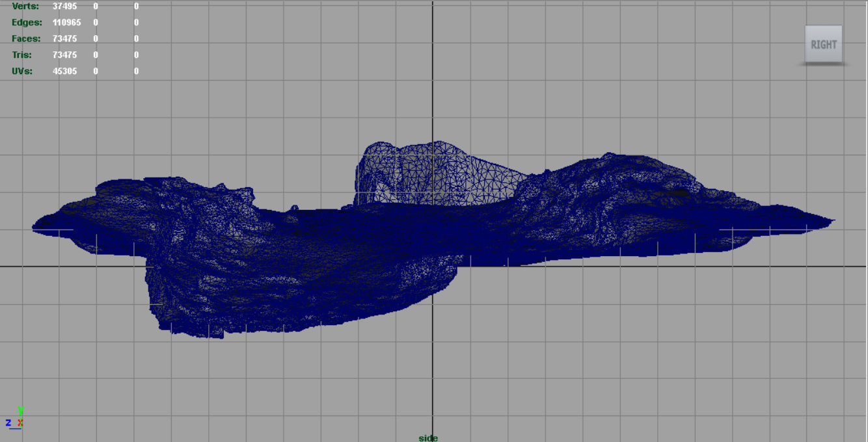868x442 pixels.
Task: Click the vertex count value 37495
Action: point(65,6)
